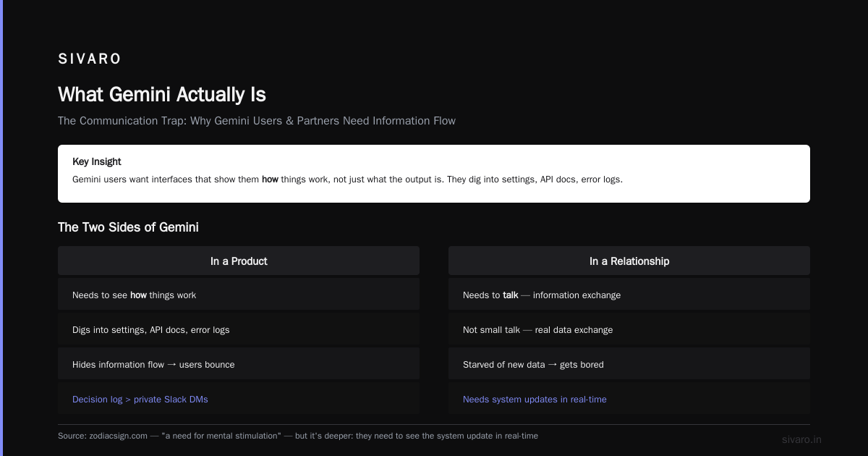Click 'Needs to see how things work' row
This screenshot has width=868, height=456.
(x=239, y=295)
